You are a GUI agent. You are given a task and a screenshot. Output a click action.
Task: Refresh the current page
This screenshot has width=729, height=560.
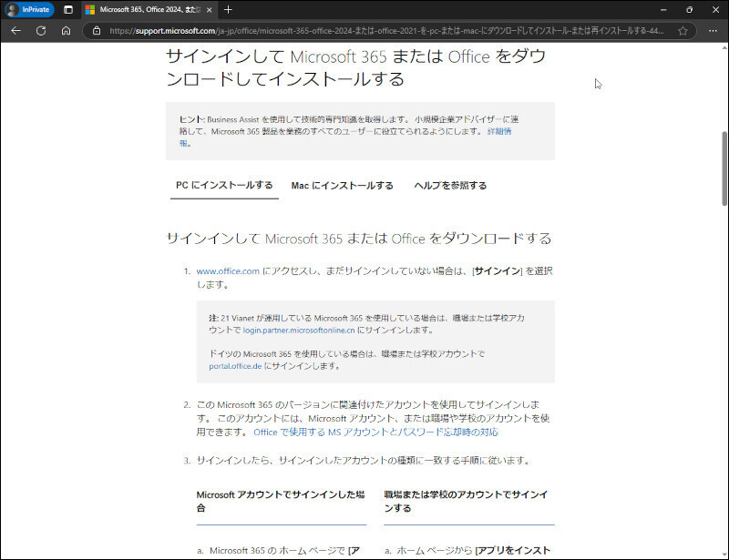tap(41, 31)
